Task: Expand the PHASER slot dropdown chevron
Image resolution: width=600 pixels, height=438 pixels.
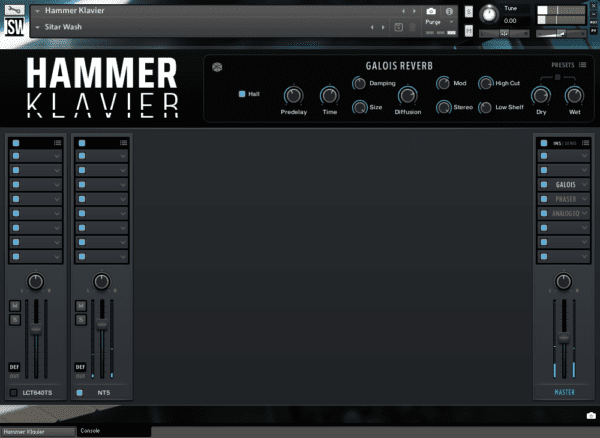Action: [584, 199]
